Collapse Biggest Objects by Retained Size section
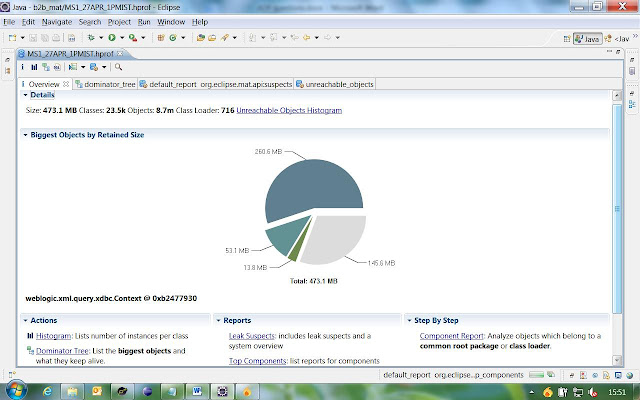The width and height of the screenshot is (640, 400). [25, 135]
